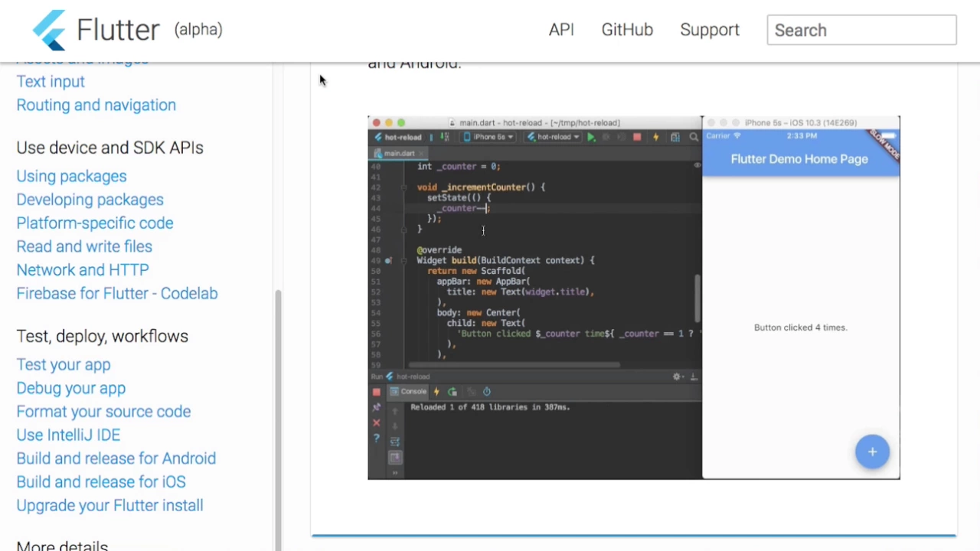The width and height of the screenshot is (980, 551).
Task: Click the 'Test, deploy, workflows' heading
Action: click(x=102, y=337)
